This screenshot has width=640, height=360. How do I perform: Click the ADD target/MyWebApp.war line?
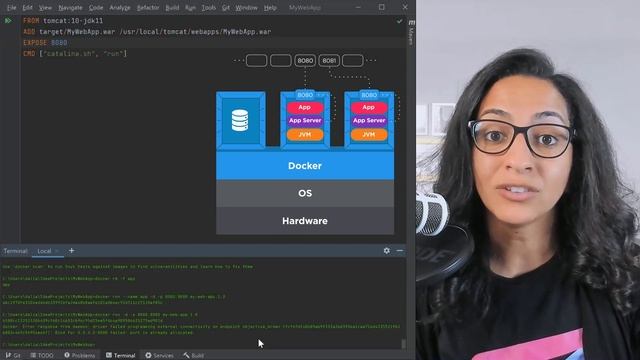pyautogui.click(x=147, y=31)
